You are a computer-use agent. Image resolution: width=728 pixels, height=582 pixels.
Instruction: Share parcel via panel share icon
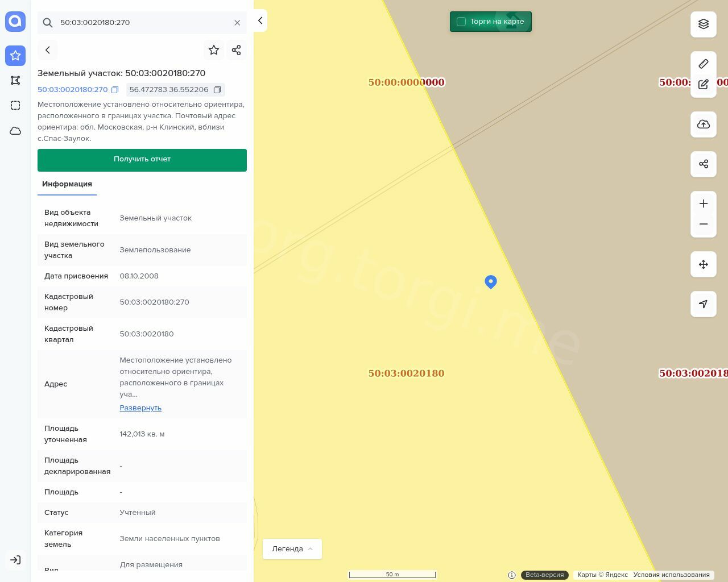click(x=237, y=50)
